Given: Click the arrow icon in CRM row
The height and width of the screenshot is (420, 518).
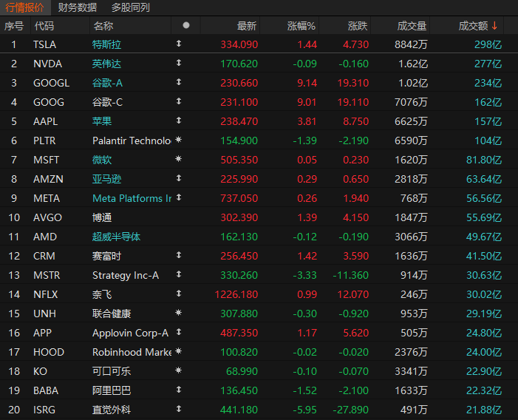Looking at the screenshot, I should click(x=179, y=255).
